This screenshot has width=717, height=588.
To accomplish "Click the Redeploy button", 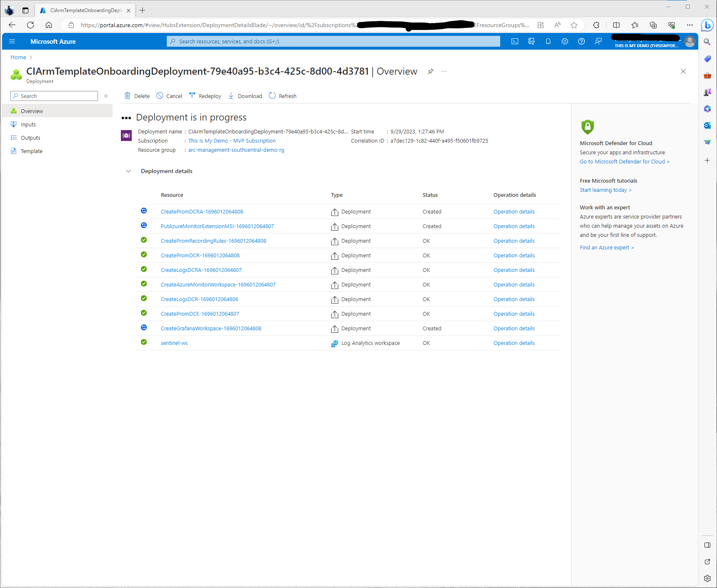I will click(205, 96).
